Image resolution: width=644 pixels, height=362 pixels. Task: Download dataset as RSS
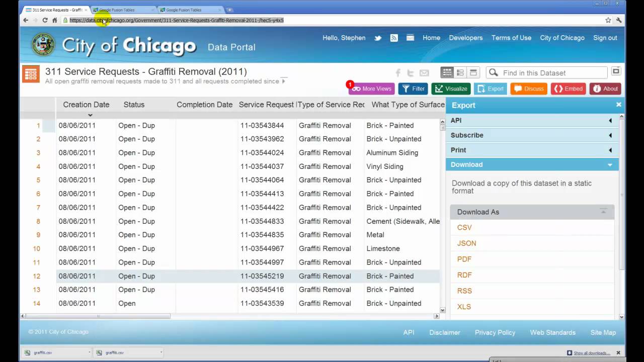tap(464, 291)
